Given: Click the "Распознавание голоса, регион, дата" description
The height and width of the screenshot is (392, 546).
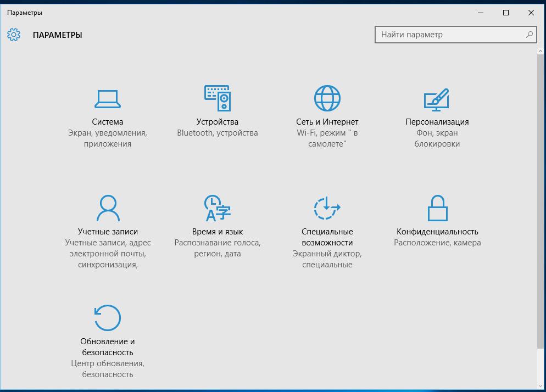Looking at the screenshot, I should pos(218,248).
